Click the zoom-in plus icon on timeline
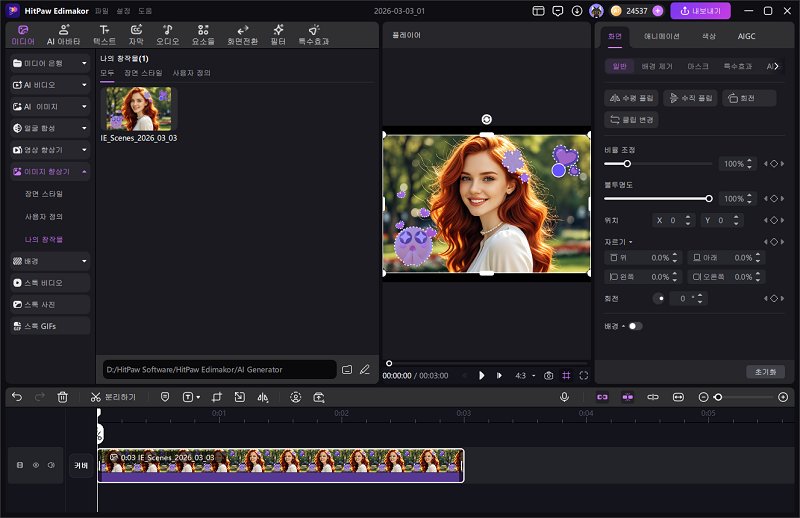The image size is (800, 518). pos(783,397)
